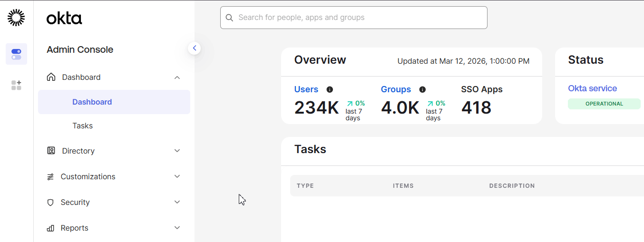
Task: Open the Customizations menu label
Action: click(88, 176)
